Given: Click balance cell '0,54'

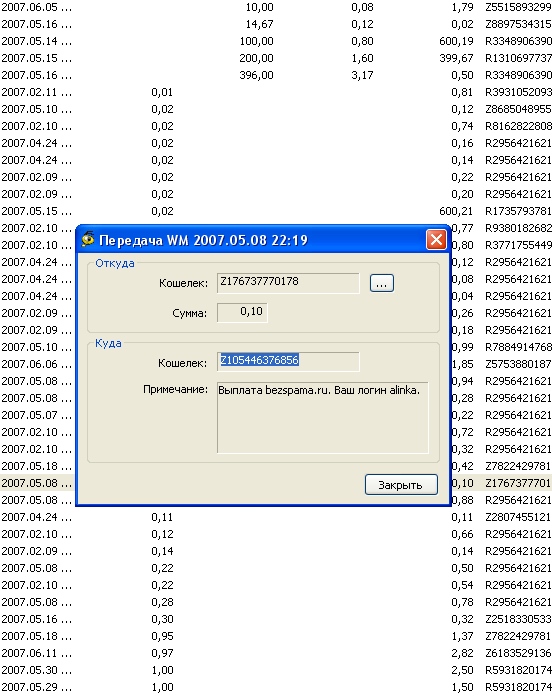Looking at the screenshot, I should click(462, 585).
